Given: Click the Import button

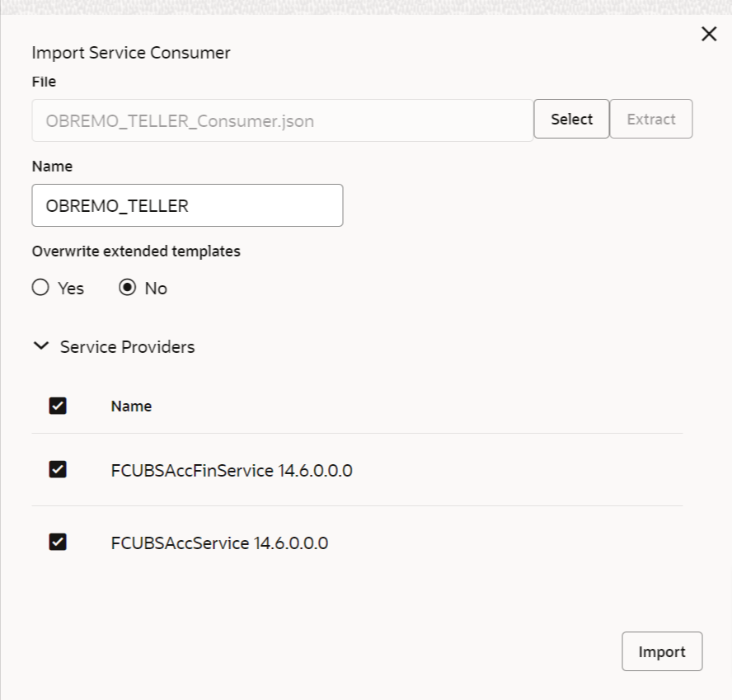Looking at the screenshot, I should coord(661,651).
